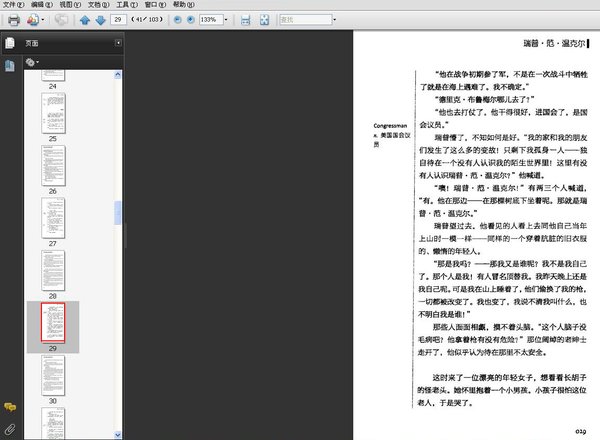Open the Attachments paperclip panel
Image resolution: width=600 pixels, height=440 pixels.
pyautogui.click(x=10, y=428)
